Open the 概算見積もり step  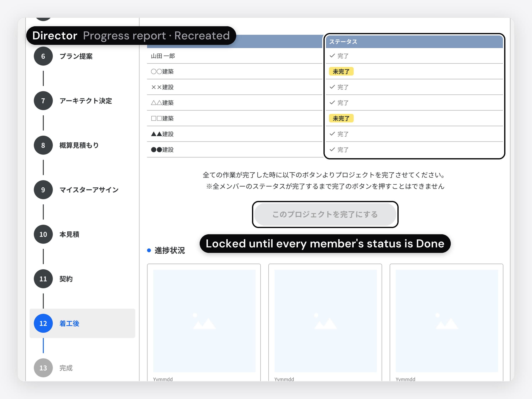79,145
